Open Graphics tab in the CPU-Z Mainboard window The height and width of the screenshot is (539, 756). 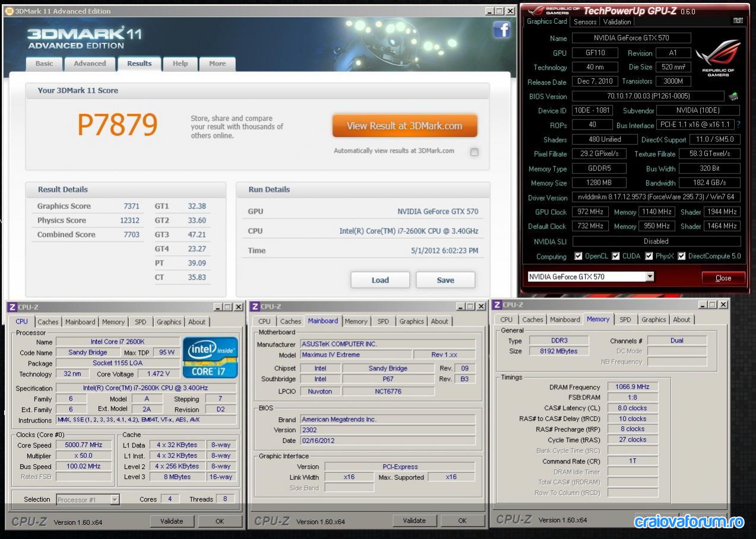pyautogui.click(x=412, y=321)
